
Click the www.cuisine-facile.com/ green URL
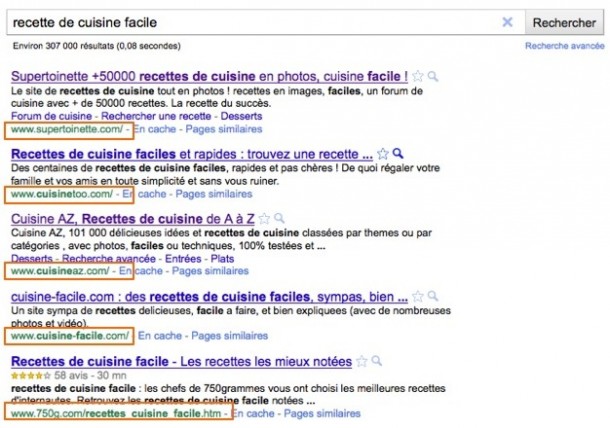[70, 336]
